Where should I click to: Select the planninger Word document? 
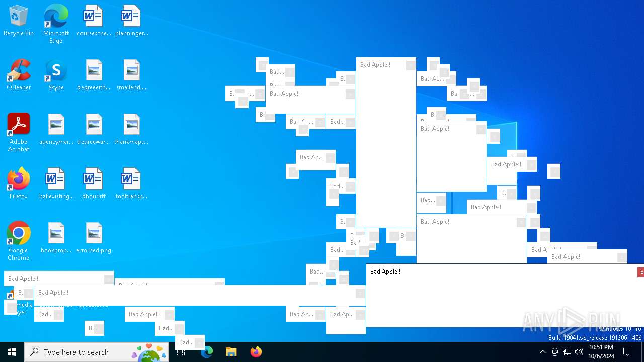pyautogui.click(x=131, y=21)
